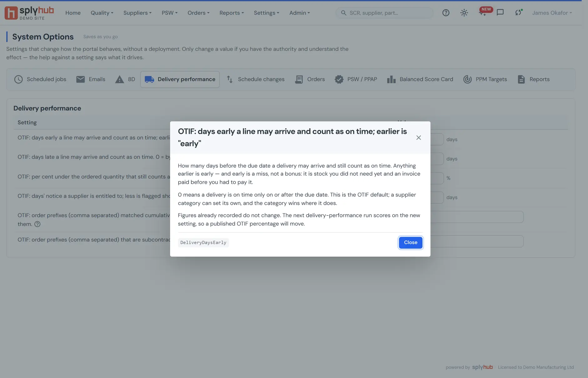This screenshot has width=588, height=378.
Task: Click the Scheduled jobs clock icon
Action: (x=18, y=79)
